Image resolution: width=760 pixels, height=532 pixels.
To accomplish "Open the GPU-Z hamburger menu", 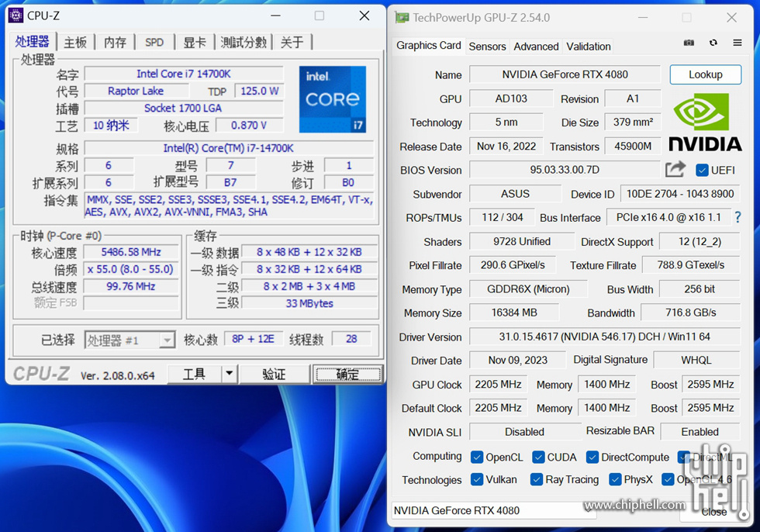I will pos(738,43).
